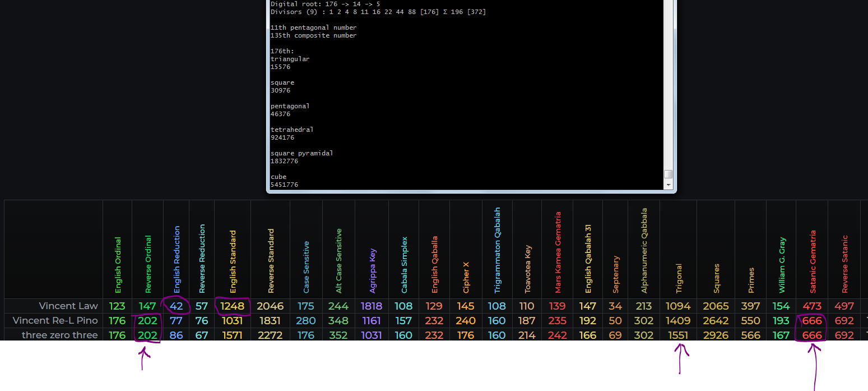The width and height of the screenshot is (868, 391).
Task: Click 1094 Trigonal value for Vincent Law
Action: pos(679,306)
